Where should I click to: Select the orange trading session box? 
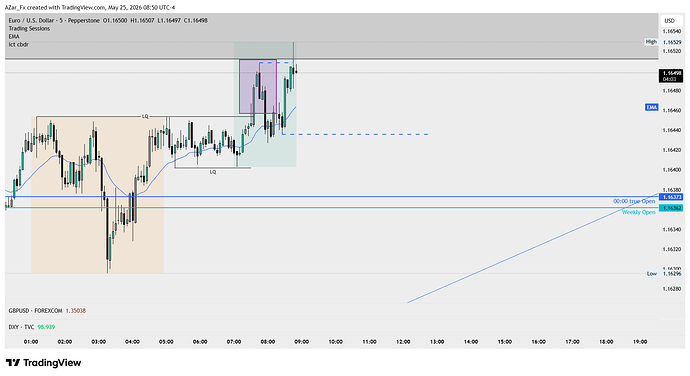pyautogui.click(x=97, y=195)
